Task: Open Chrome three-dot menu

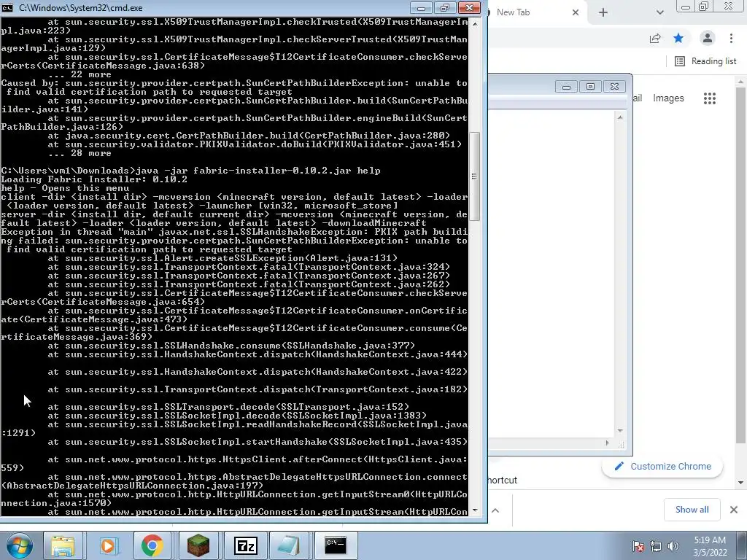Action: click(731, 39)
